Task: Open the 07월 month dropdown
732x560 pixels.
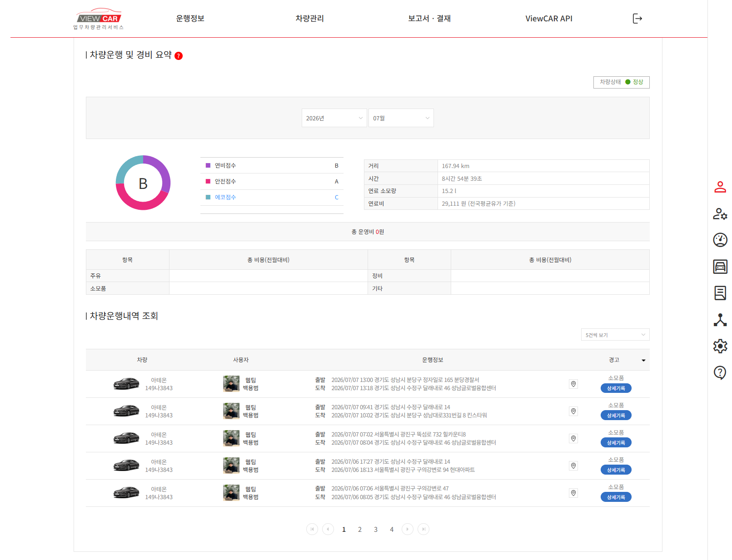Action: [x=401, y=118]
